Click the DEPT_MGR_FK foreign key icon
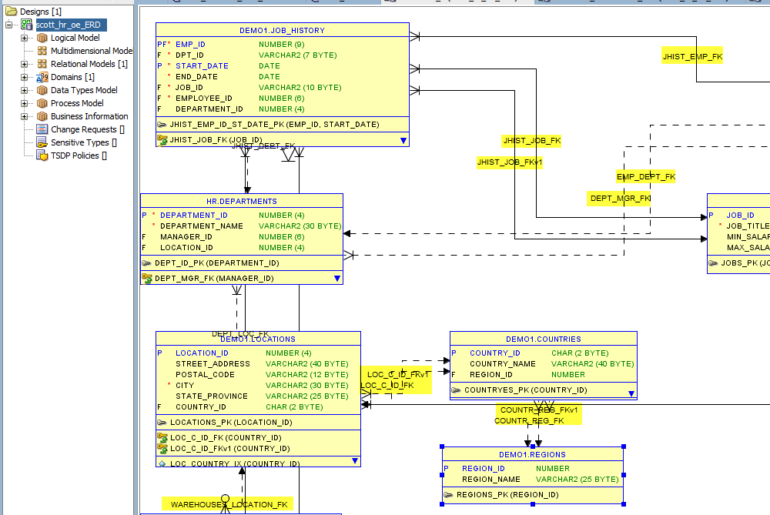This screenshot has width=770, height=515. tap(147, 278)
